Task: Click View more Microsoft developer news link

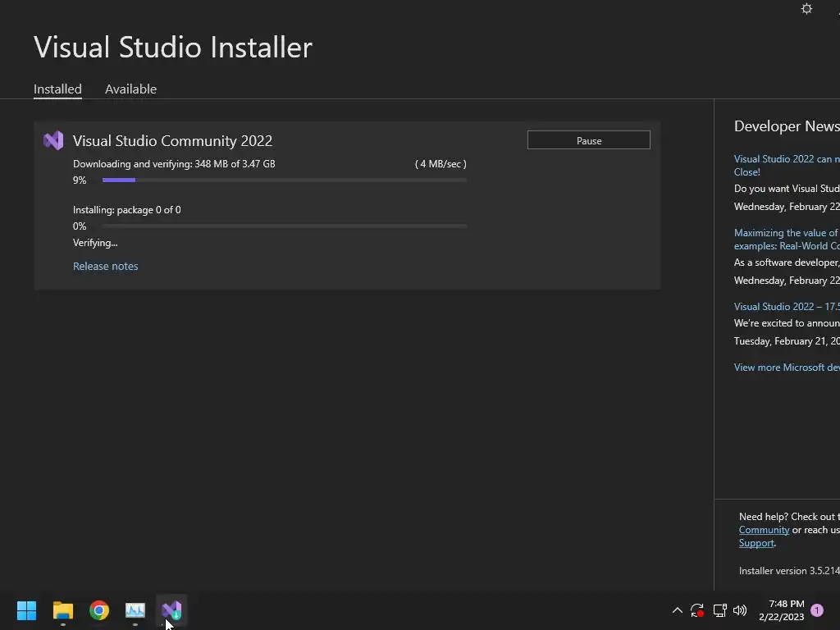Action: [787, 367]
